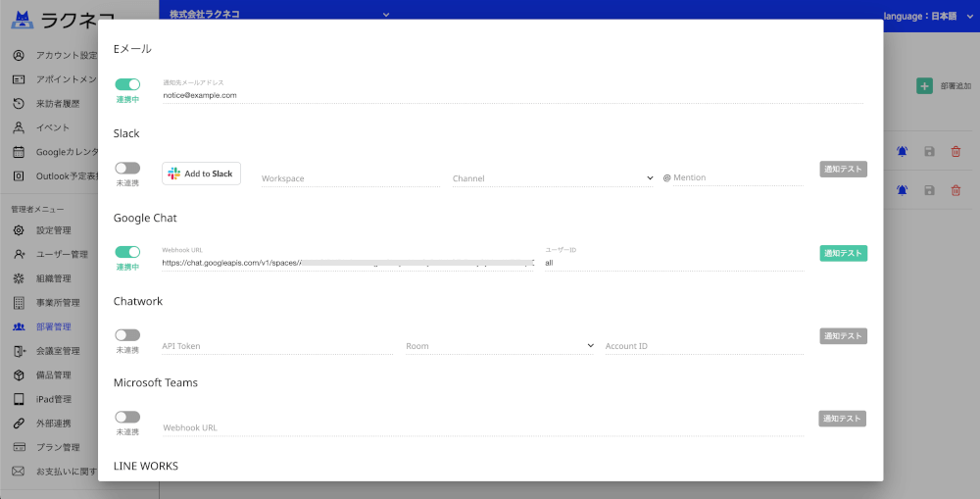
Task: Click the Rakuneko cat logo icon
Action: coord(23,20)
